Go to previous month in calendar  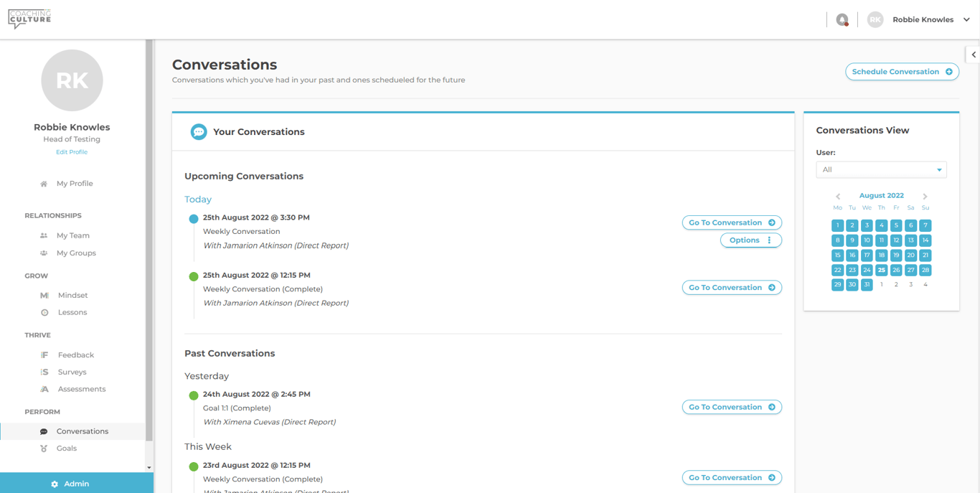[838, 197]
